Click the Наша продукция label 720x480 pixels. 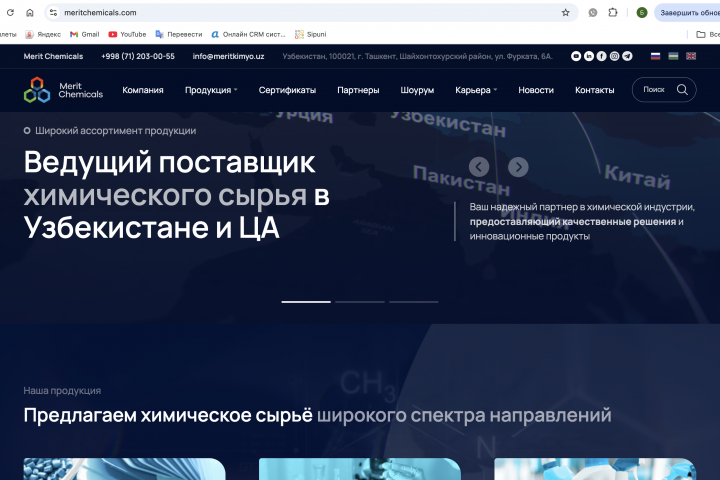pyautogui.click(x=62, y=390)
